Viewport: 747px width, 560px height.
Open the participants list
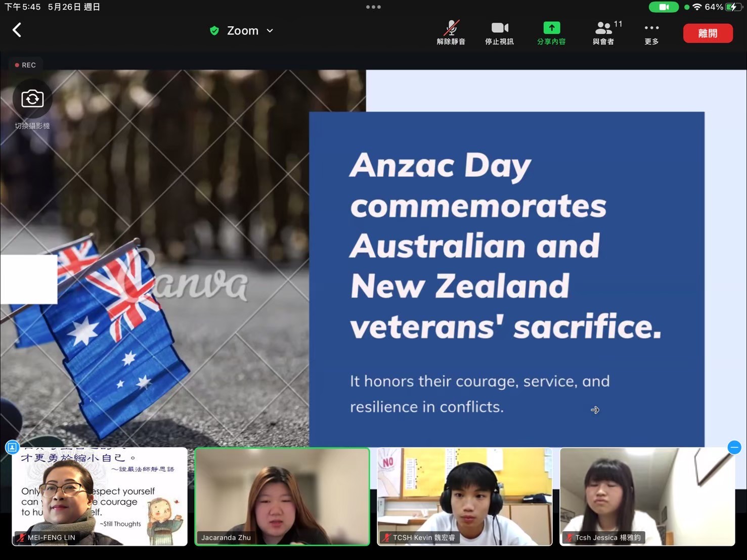coord(604,33)
